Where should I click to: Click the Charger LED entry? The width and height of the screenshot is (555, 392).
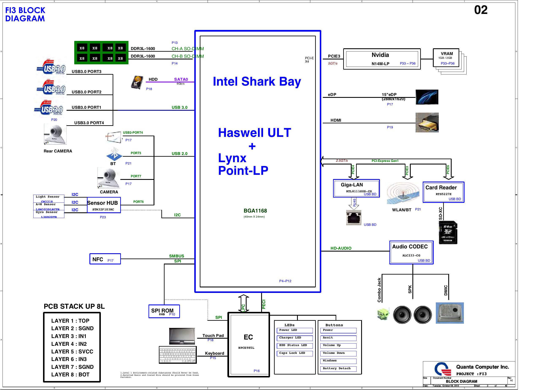[294, 338]
